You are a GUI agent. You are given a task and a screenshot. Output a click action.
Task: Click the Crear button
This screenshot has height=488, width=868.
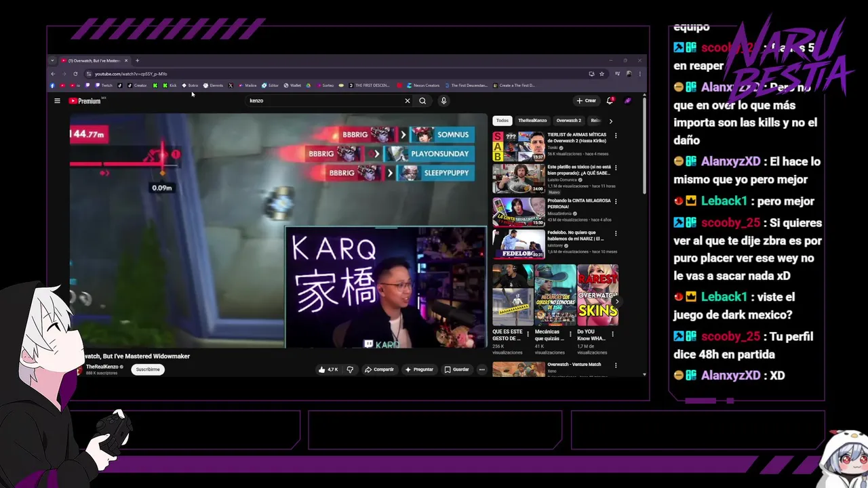[586, 101]
